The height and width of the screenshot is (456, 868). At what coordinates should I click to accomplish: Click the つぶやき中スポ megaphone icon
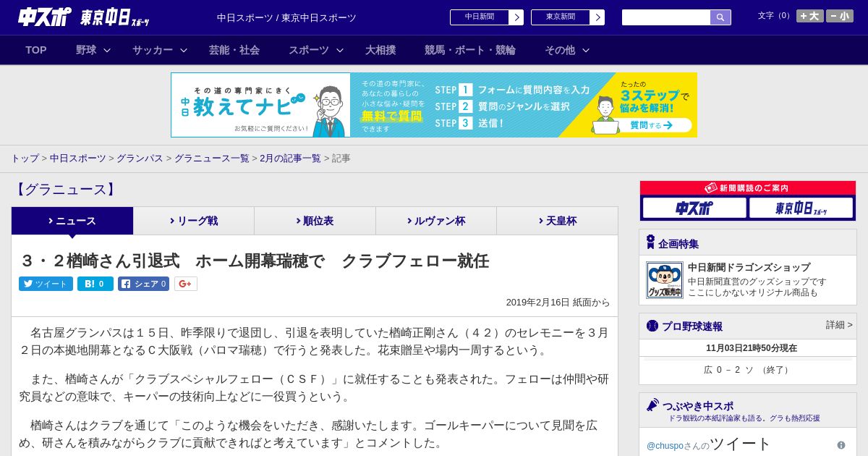(652, 405)
